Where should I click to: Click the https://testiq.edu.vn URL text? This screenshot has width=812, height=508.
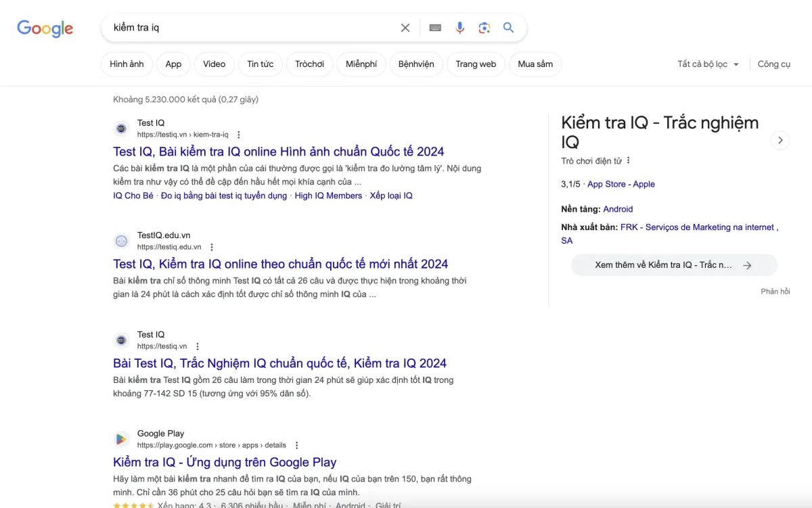click(x=169, y=247)
